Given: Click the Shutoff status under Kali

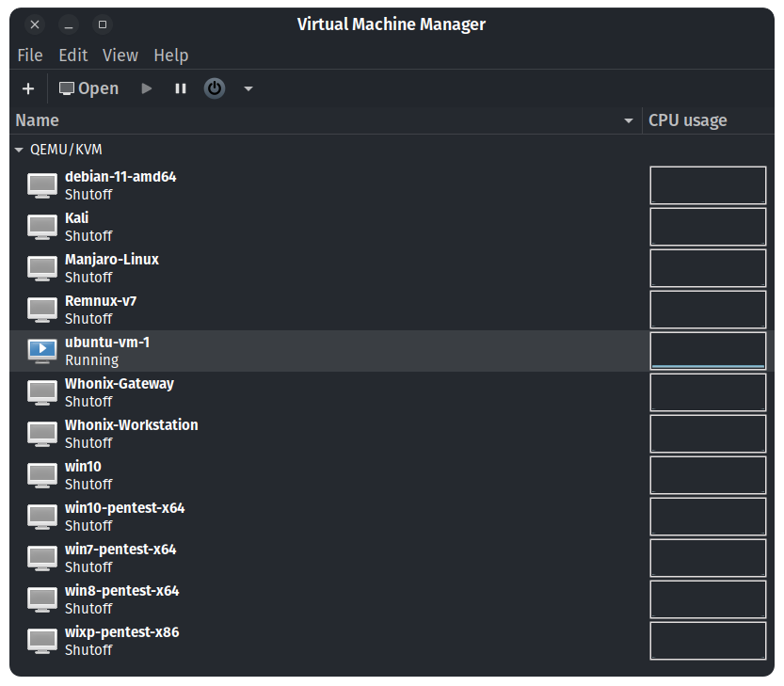Looking at the screenshot, I should pyautogui.click(x=88, y=236).
